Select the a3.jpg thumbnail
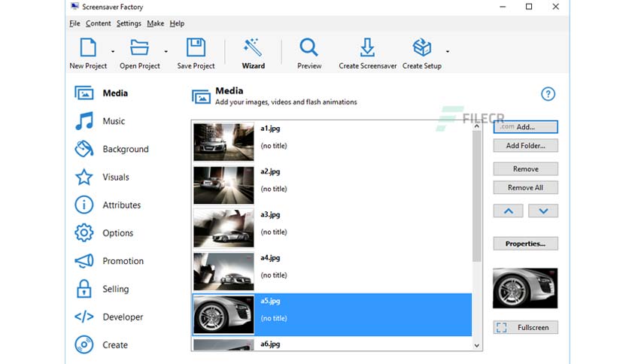 point(224,228)
